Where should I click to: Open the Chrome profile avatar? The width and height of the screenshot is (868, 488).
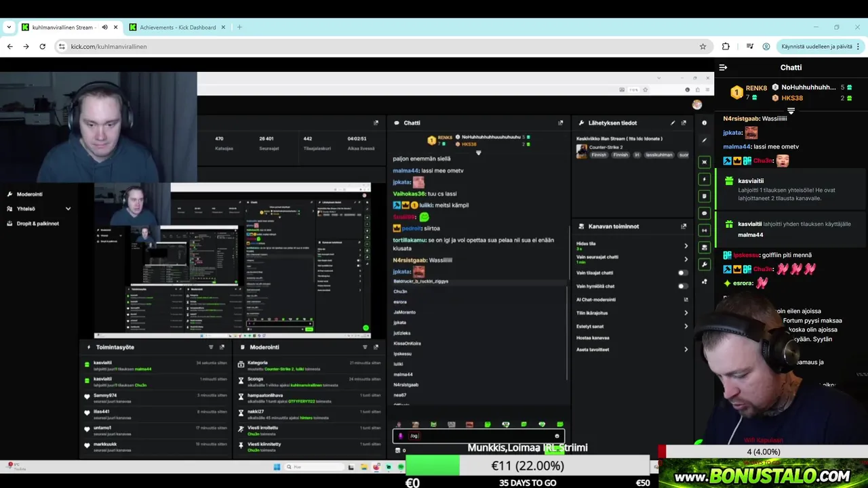pos(766,46)
